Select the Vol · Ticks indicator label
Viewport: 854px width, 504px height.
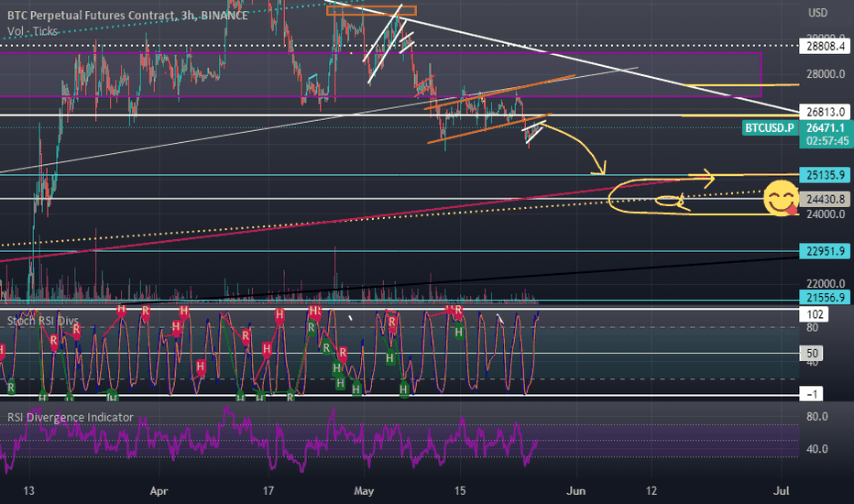tap(32, 31)
